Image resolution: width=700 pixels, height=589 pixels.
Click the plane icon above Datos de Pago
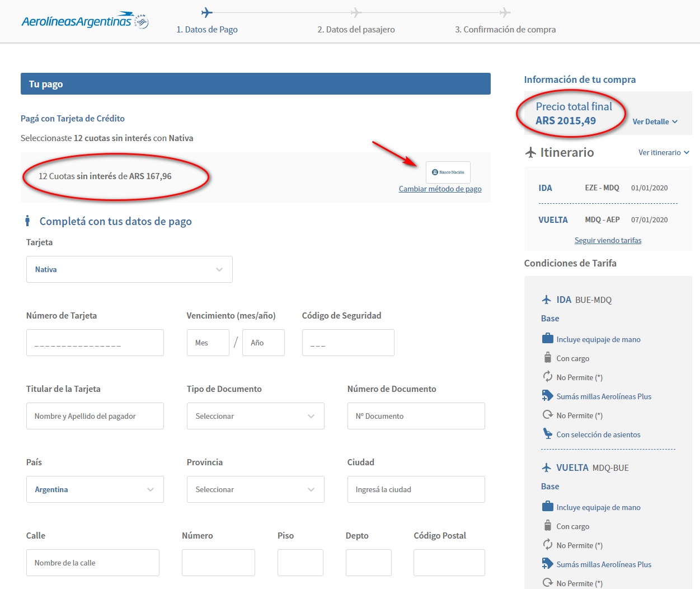point(207,12)
